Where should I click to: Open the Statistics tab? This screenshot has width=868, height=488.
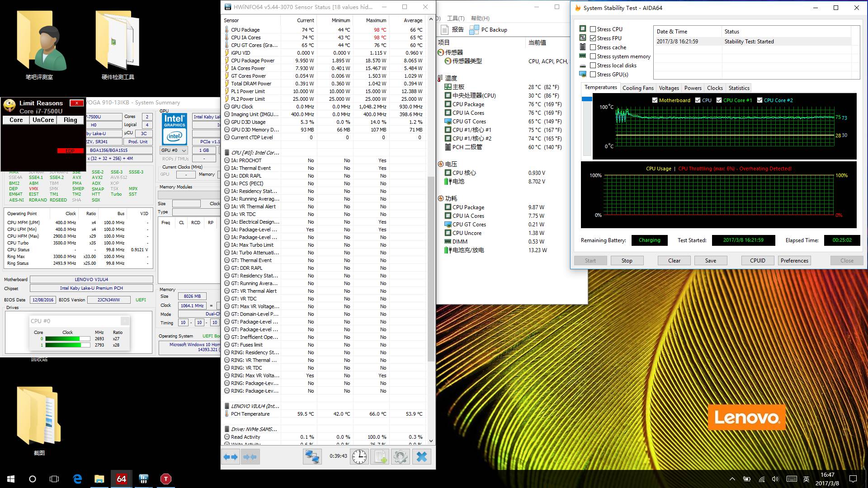click(x=739, y=88)
